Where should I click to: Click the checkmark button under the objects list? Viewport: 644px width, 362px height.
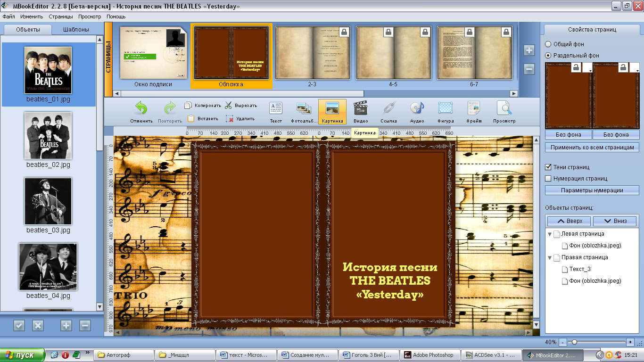tap(19, 325)
